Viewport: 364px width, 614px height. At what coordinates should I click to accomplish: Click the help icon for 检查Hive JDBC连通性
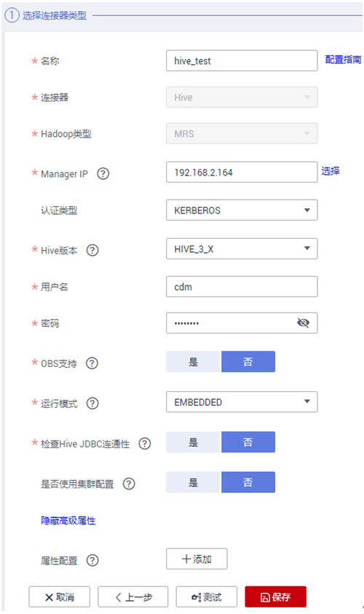pos(145,444)
